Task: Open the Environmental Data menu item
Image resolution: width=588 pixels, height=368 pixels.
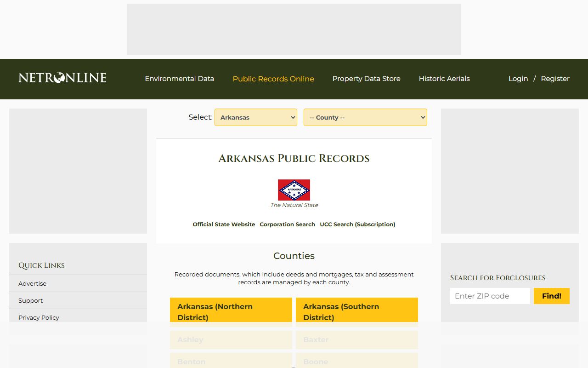Action: pyautogui.click(x=180, y=79)
